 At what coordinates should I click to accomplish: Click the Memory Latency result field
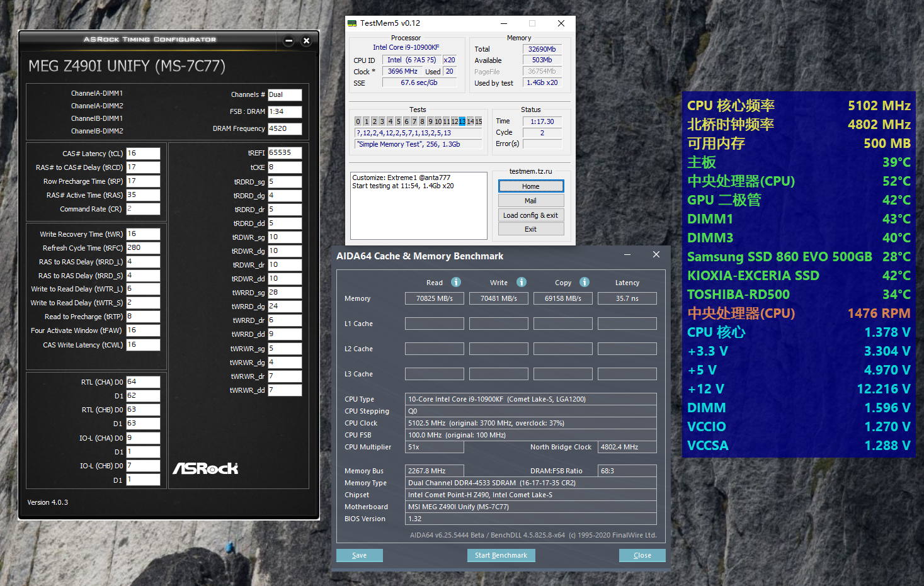(627, 298)
